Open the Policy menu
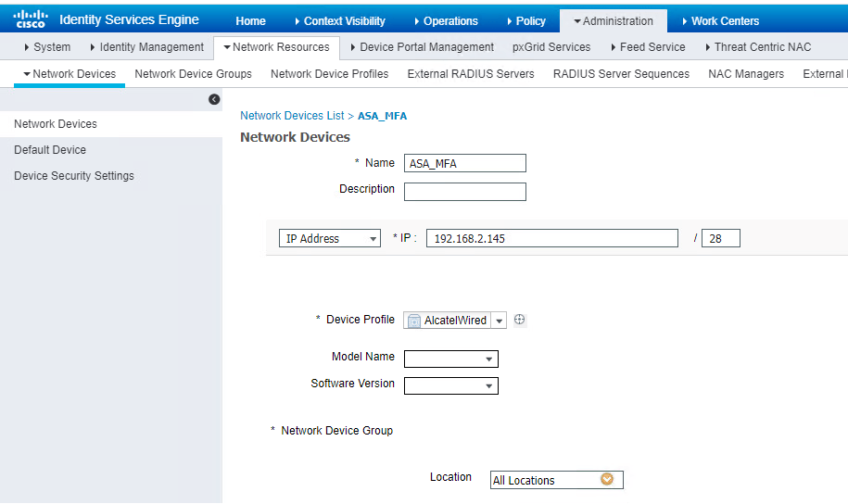This screenshot has height=504, width=848. click(x=525, y=20)
